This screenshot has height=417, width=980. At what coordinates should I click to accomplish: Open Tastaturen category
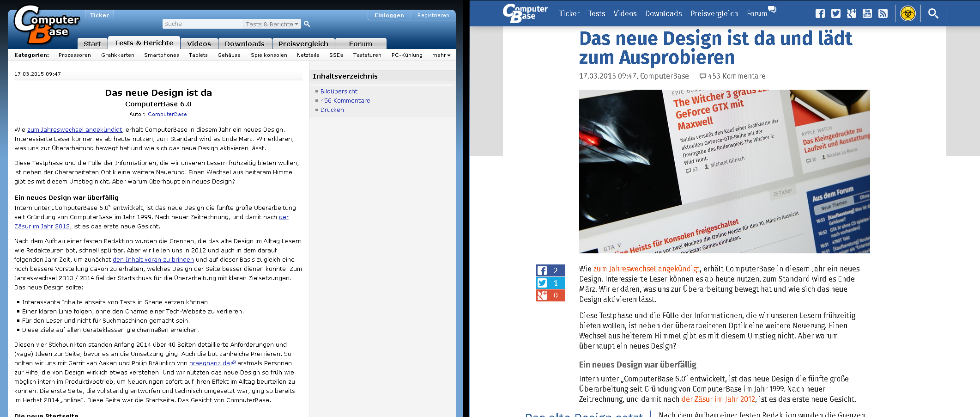(x=367, y=55)
